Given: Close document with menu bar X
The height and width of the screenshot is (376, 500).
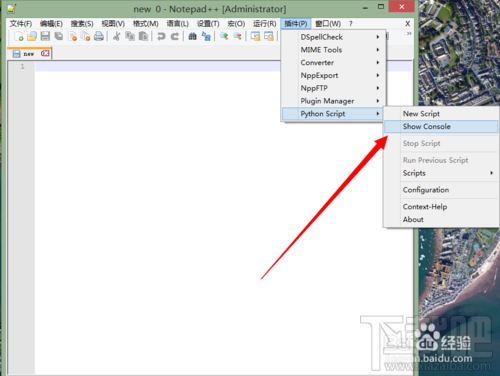Looking at the screenshot, I should pyautogui.click(x=407, y=24).
